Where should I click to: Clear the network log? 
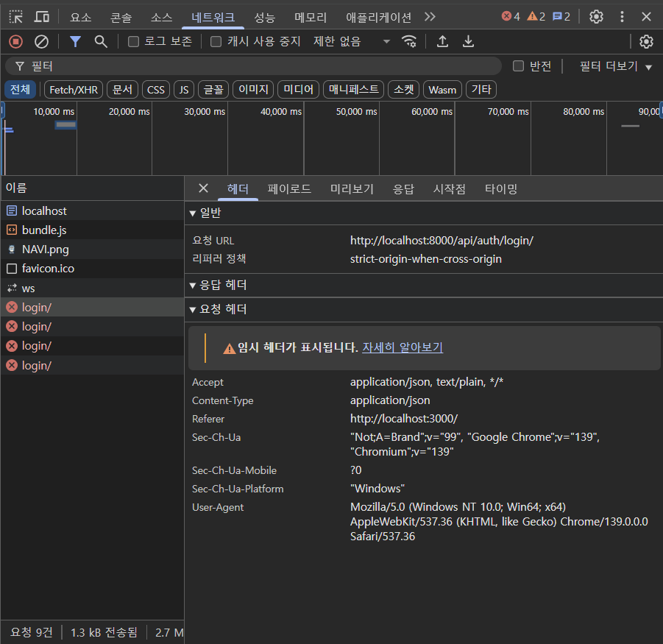(42, 41)
